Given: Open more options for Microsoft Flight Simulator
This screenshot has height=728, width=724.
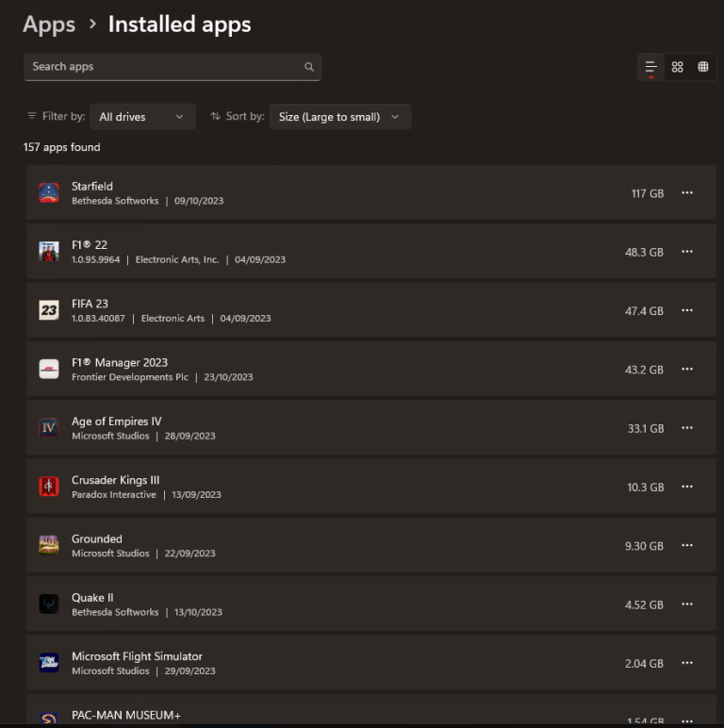Looking at the screenshot, I should pyautogui.click(x=687, y=663).
